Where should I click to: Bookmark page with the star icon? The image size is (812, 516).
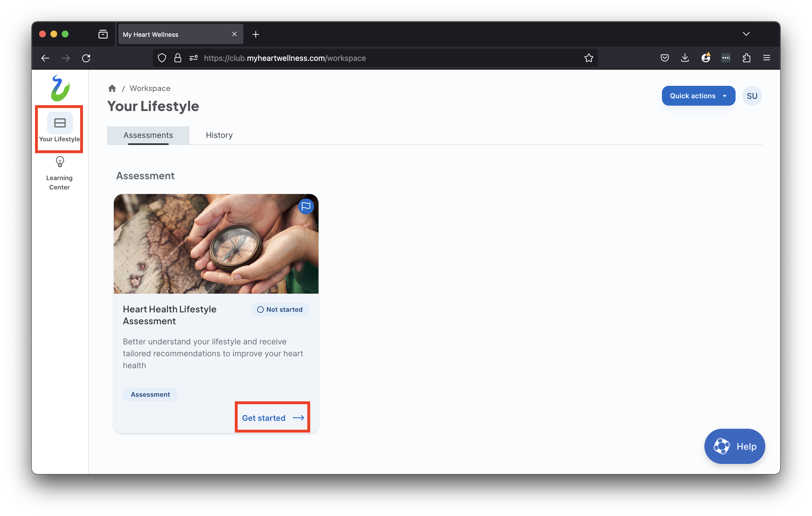point(588,58)
